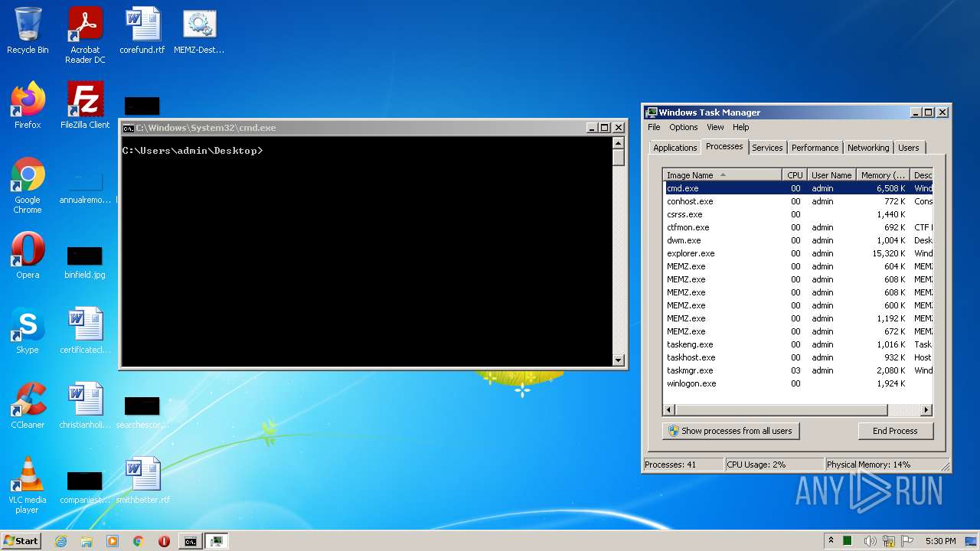Sort processes by User Name column

coord(831,175)
